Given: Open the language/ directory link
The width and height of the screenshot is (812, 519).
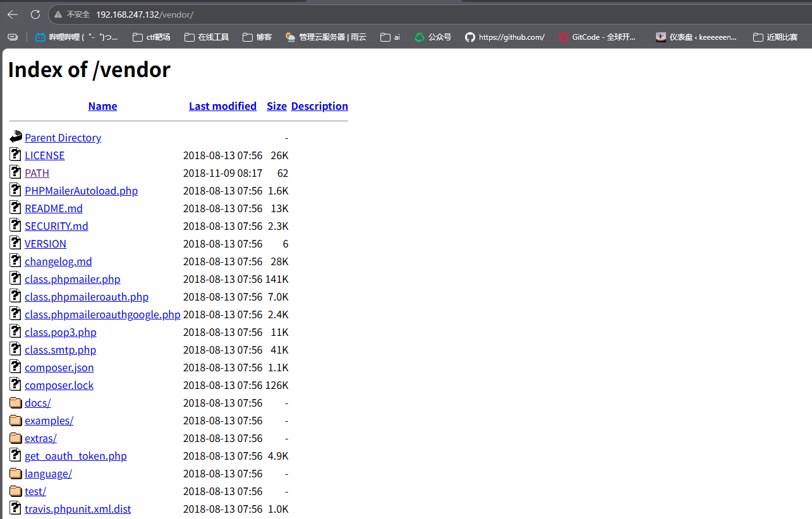Looking at the screenshot, I should coord(48,474).
